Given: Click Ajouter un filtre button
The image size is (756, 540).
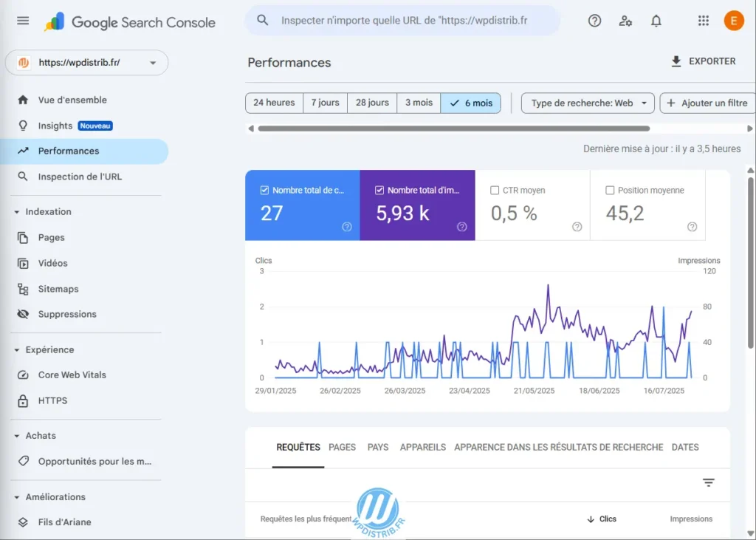Looking at the screenshot, I should point(707,103).
